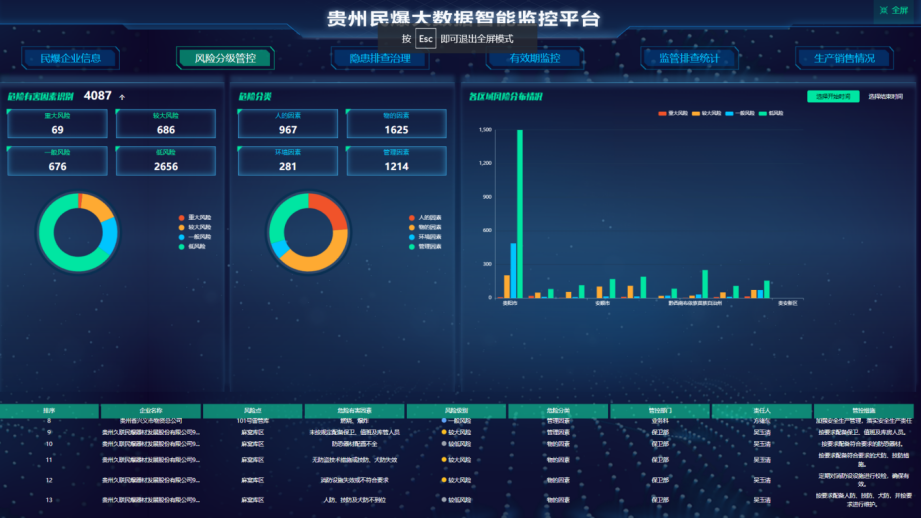Click the Esc key hint icon
The width and height of the screenshot is (921, 518).
tap(426, 39)
